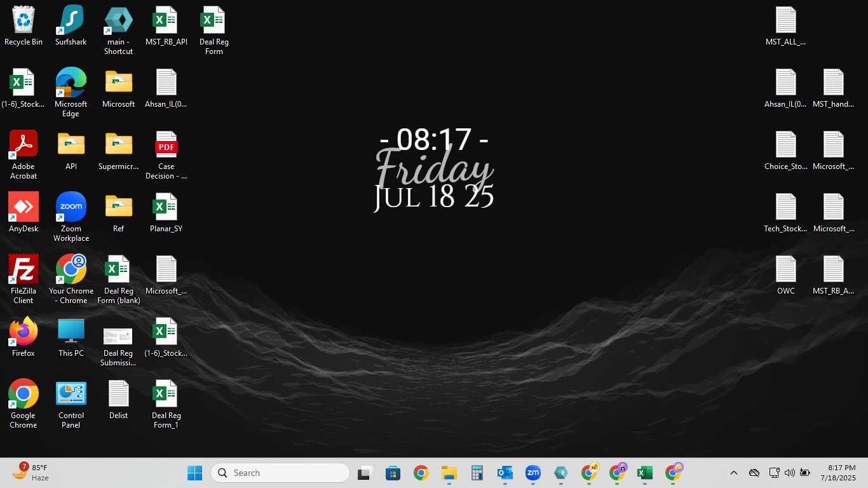The image size is (868, 488).
Task: Select the MST_ALL_... text file
Action: pos(786,26)
